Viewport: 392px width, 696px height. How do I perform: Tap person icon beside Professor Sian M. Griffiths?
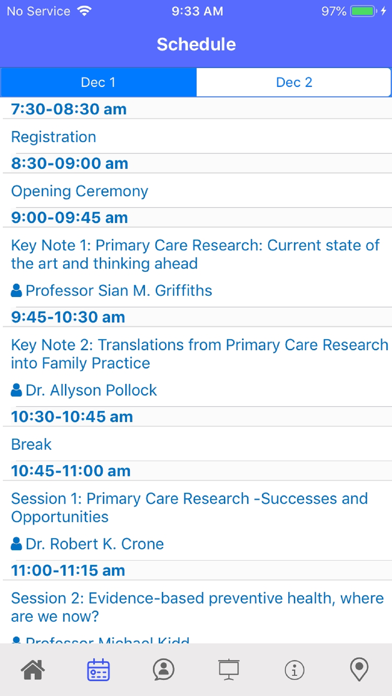16,291
